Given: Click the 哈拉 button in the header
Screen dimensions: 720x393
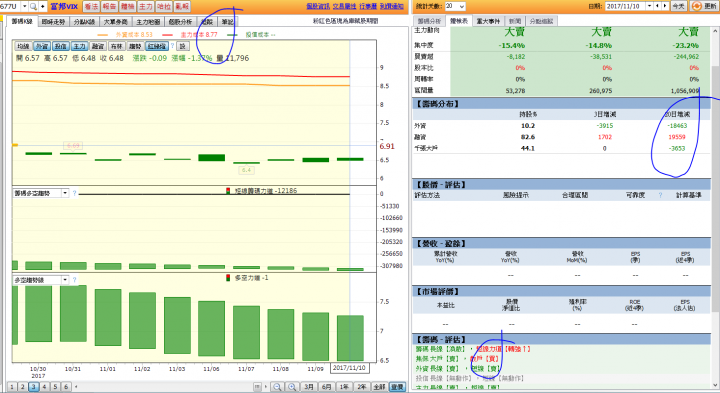Looking at the screenshot, I should click(164, 6).
